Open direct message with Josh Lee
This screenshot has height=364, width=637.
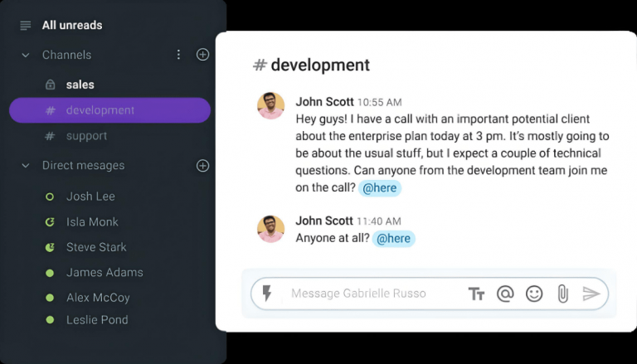click(x=90, y=197)
